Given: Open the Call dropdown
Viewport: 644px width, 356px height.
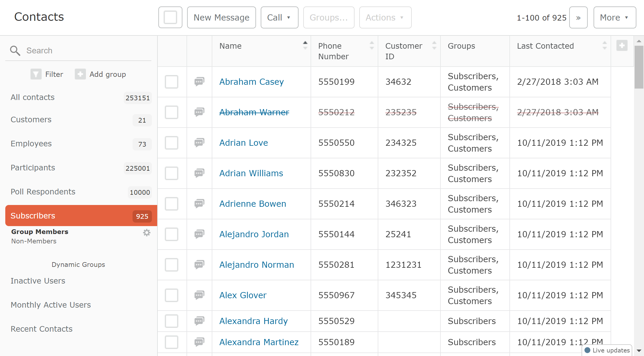Looking at the screenshot, I should [279, 18].
